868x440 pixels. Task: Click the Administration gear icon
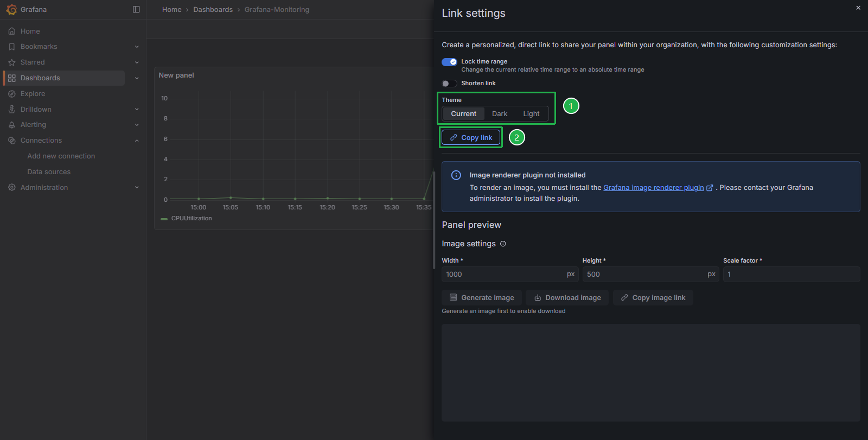(12, 188)
